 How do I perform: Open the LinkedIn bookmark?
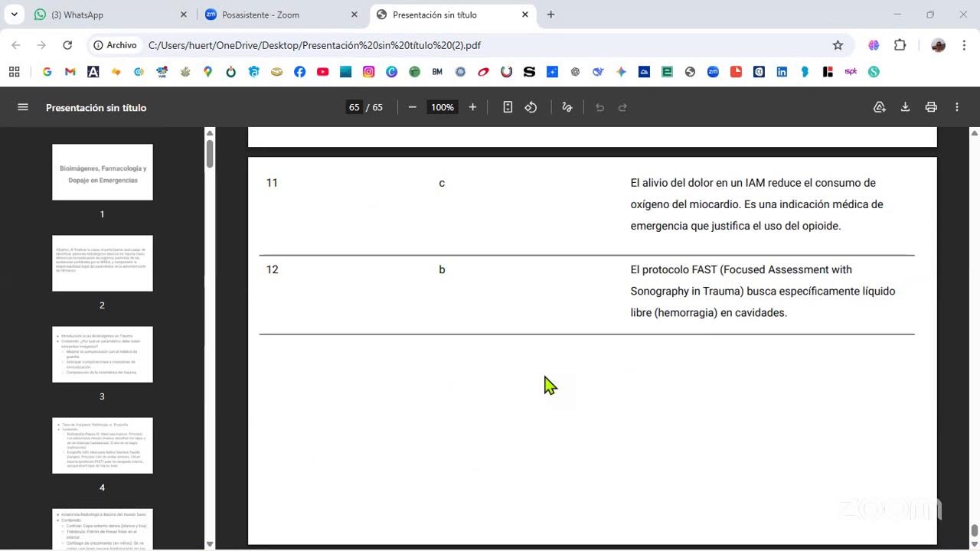[x=782, y=72]
